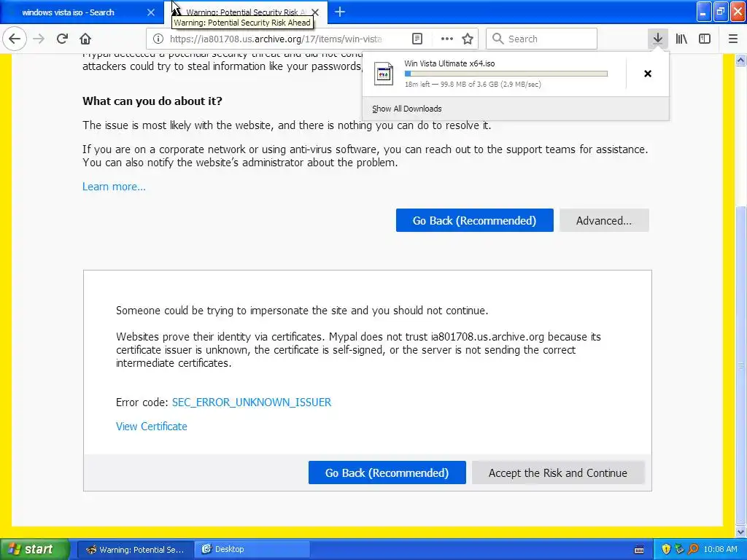Open the View Certificate link

pyautogui.click(x=152, y=427)
